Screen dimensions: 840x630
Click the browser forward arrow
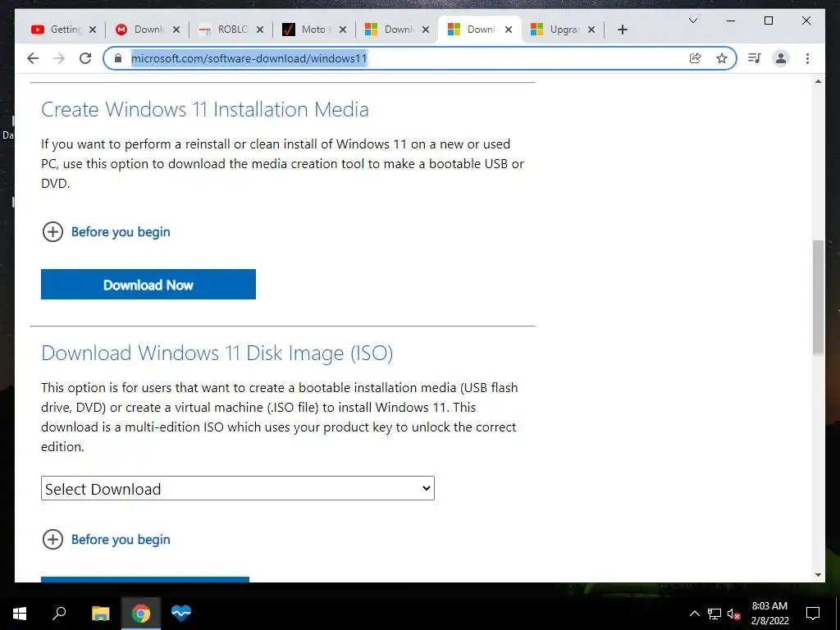pyautogui.click(x=59, y=58)
